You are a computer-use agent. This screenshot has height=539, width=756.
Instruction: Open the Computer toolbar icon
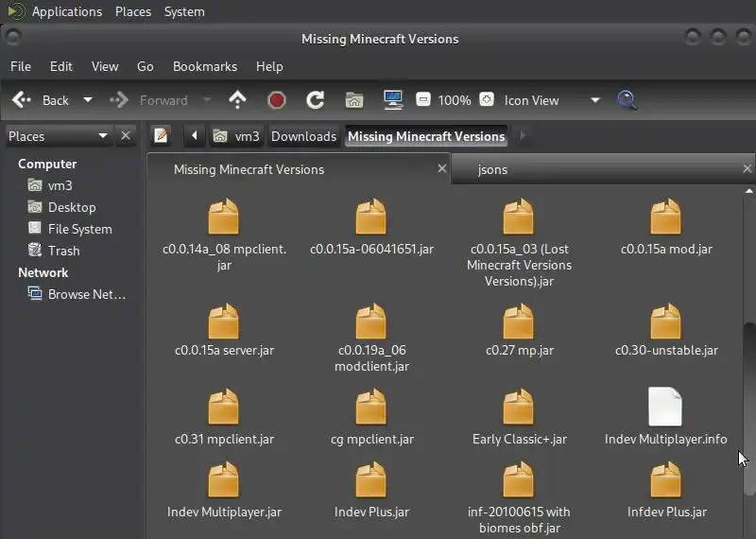[393, 100]
